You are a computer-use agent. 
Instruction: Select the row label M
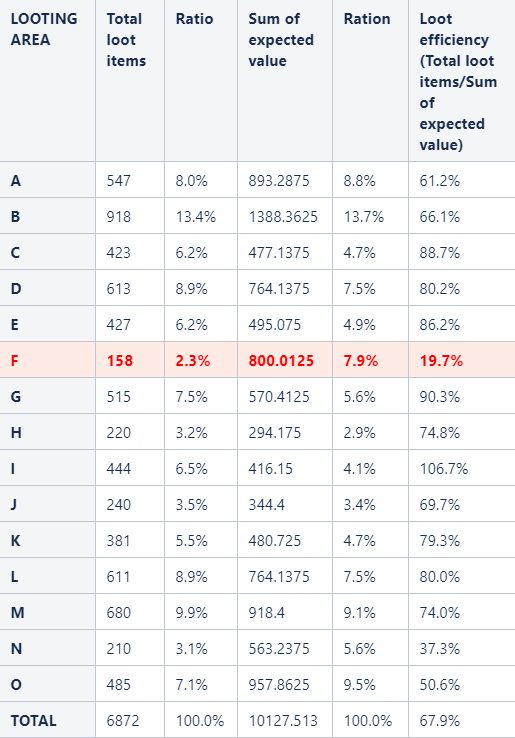[x=17, y=613]
